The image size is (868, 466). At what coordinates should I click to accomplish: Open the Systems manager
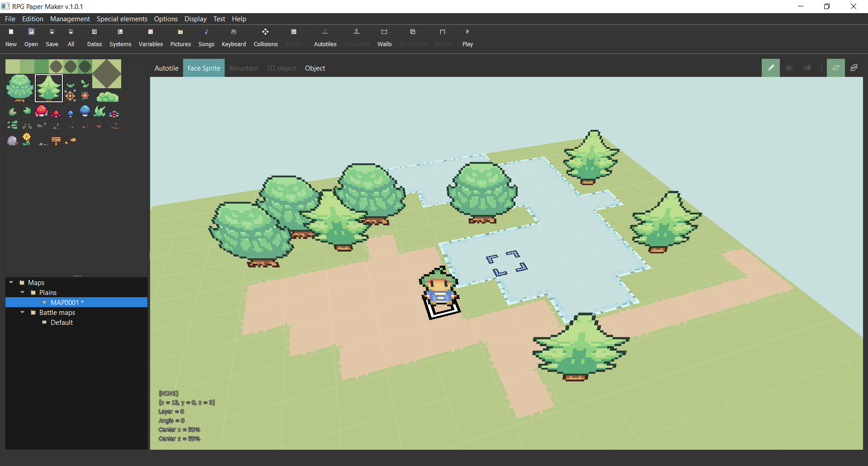point(120,37)
